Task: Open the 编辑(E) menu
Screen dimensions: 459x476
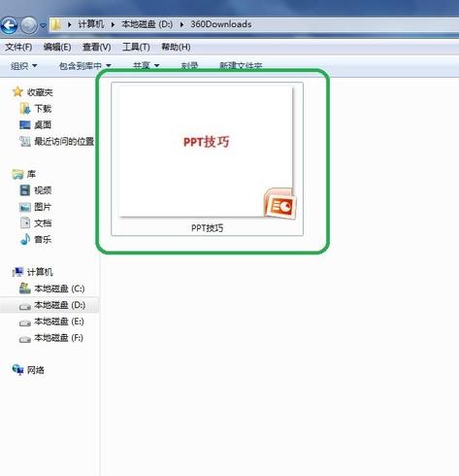Action: pyautogui.click(x=57, y=48)
